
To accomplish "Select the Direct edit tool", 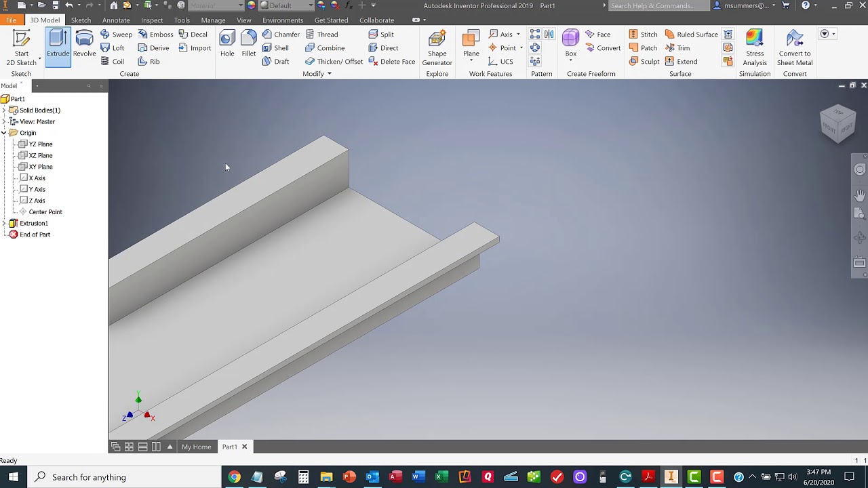I will 383,48.
